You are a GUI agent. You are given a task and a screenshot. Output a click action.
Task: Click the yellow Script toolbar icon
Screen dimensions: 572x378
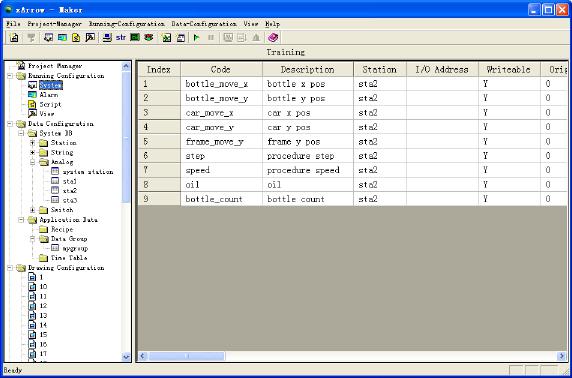coord(76,38)
